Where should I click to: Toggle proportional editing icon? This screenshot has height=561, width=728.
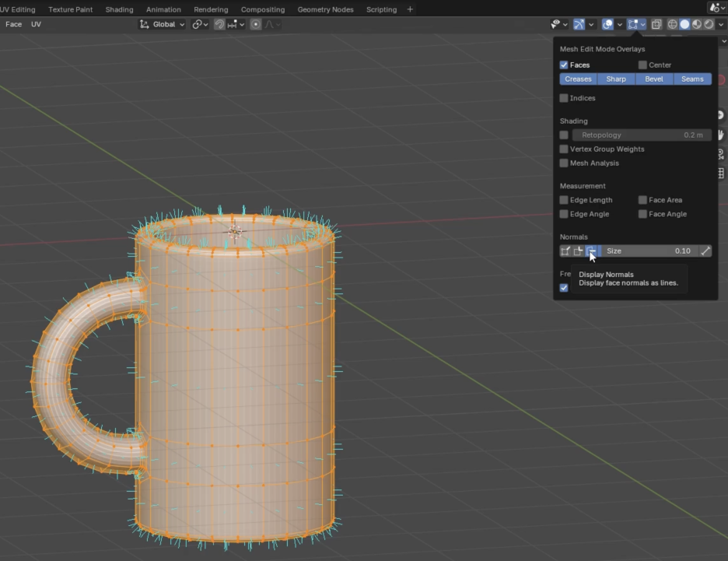point(256,24)
